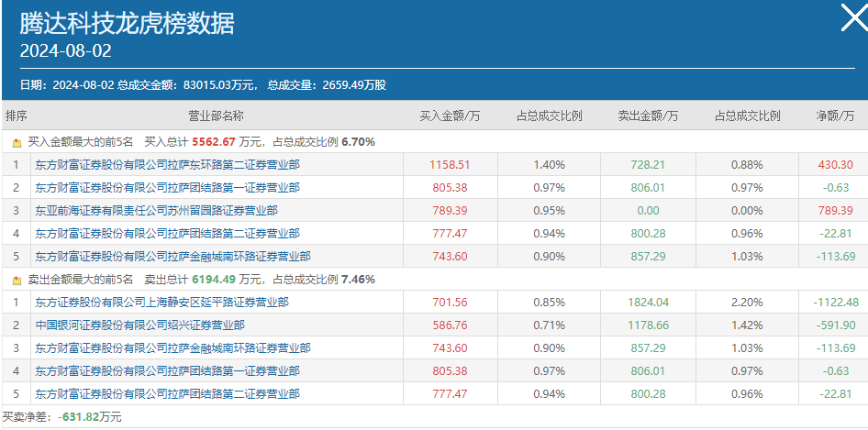The width and height of the screenshot is (868, 430).
Task: Close the 龙虎榜数据 popup with the X
Action: pyautogui.click(x=855, y=17)
